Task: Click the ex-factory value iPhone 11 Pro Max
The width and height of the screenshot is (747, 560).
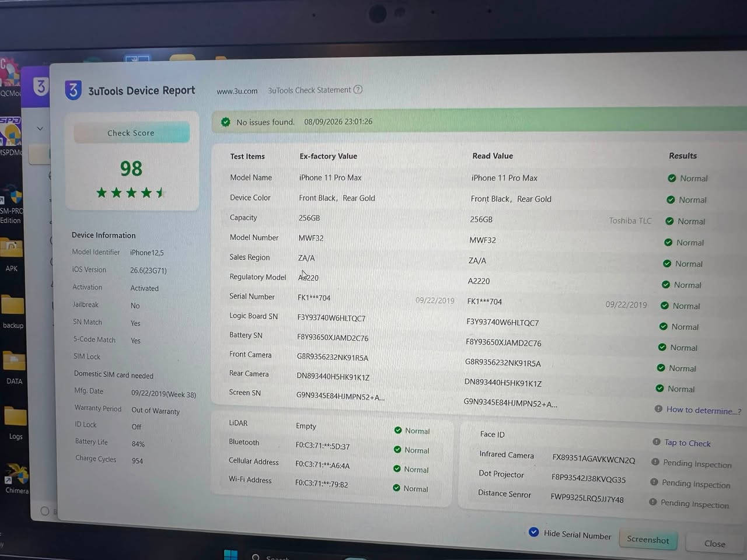Action: pos(330,177)
